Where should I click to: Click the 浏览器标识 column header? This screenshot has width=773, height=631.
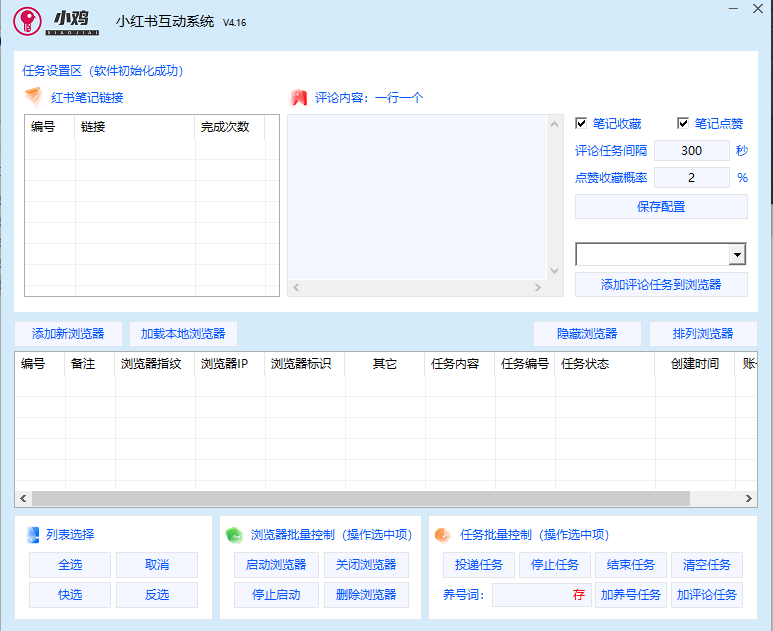tap(305, 364)
